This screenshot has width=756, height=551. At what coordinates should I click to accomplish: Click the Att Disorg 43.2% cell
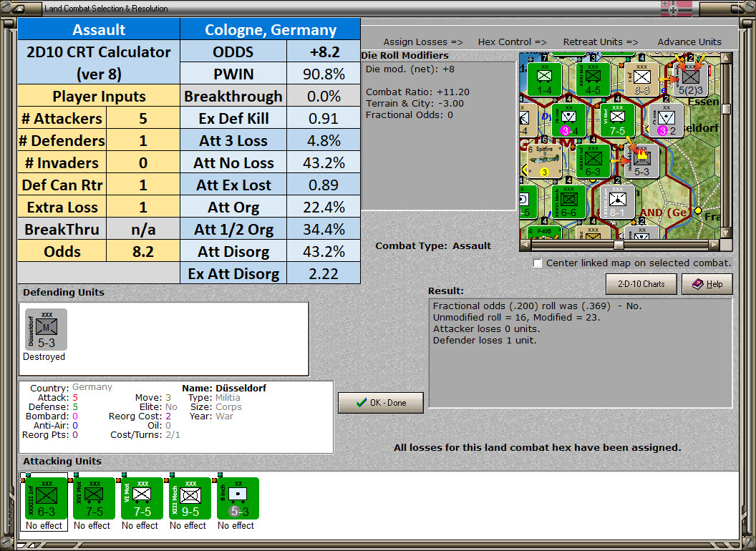click(324, 252)
